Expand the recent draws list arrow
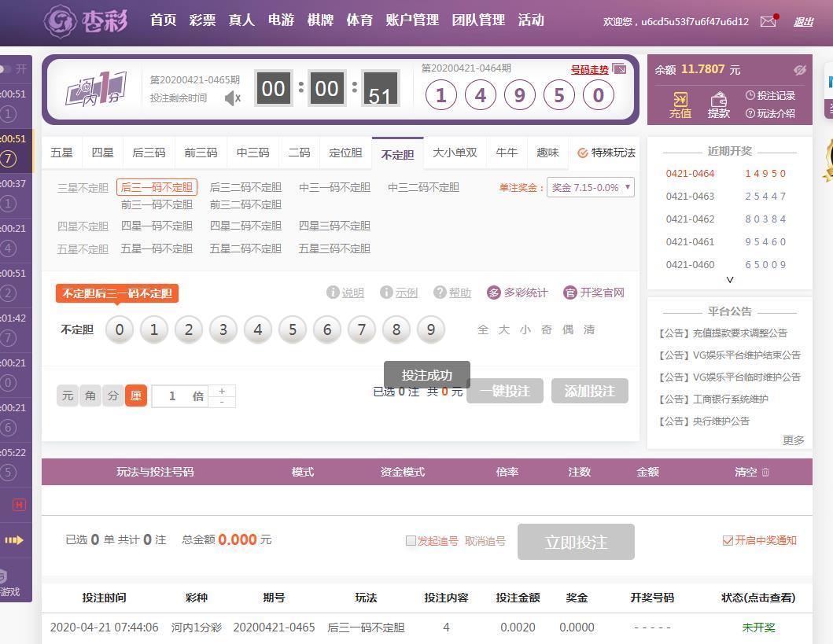The width and height of the screenshot is (833, 644). click(729, 279)
